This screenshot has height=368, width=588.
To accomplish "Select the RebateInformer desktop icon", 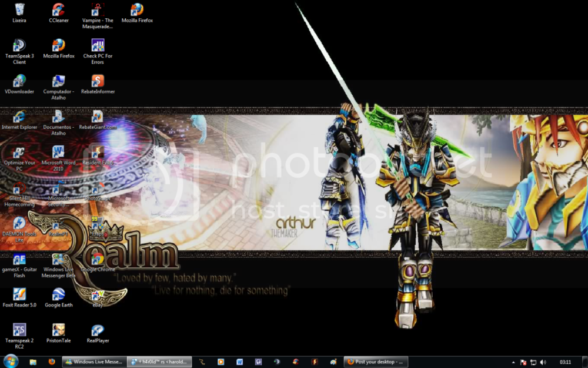I will click(x=98, y=81).
